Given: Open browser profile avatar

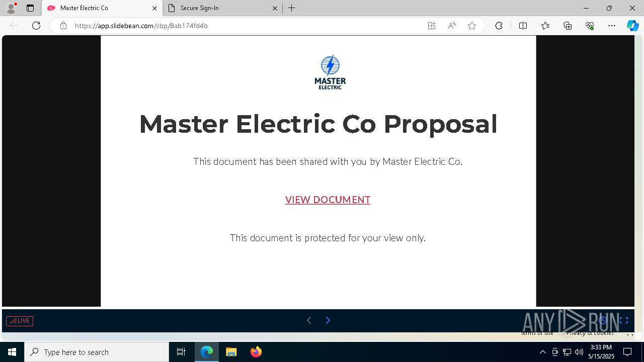Looking at the screenshot, I should coord(11,8).
